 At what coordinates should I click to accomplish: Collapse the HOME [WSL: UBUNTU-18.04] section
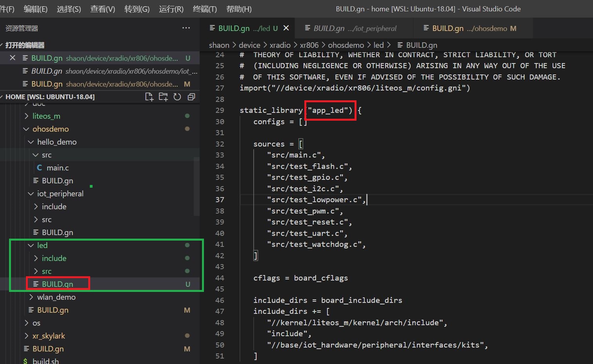pyautogui.click(x=50, y=97)
